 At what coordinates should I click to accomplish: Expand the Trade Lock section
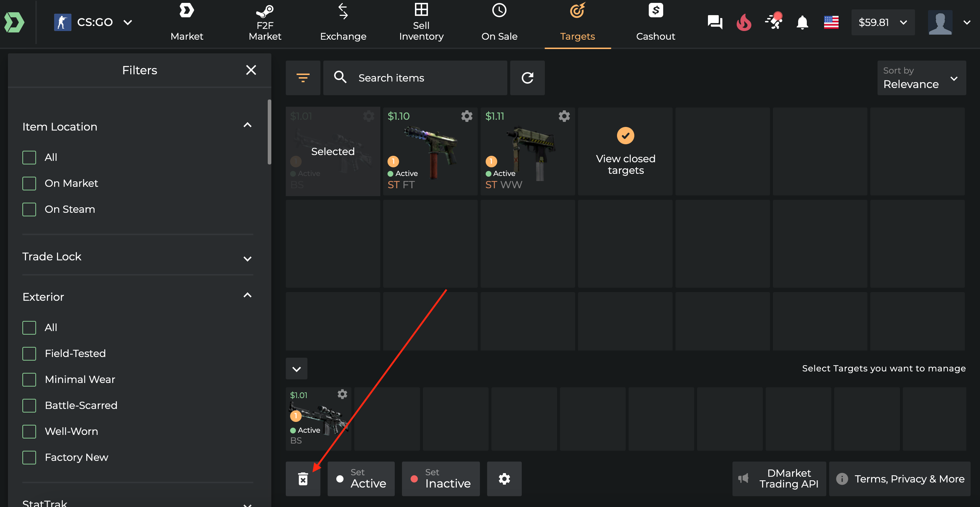[247, 259]
